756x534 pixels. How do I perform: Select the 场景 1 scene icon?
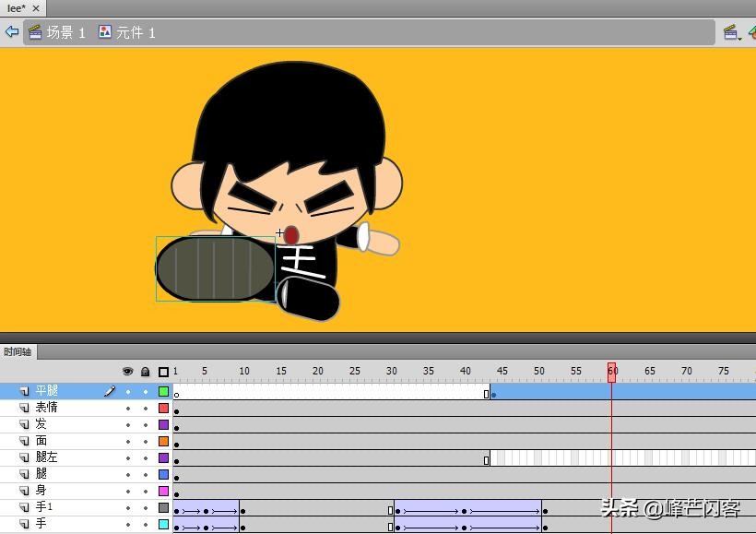[34, 31]
